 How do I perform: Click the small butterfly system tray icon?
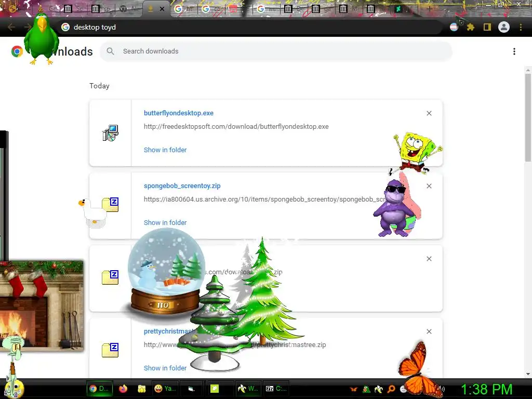tap(353, 389)
